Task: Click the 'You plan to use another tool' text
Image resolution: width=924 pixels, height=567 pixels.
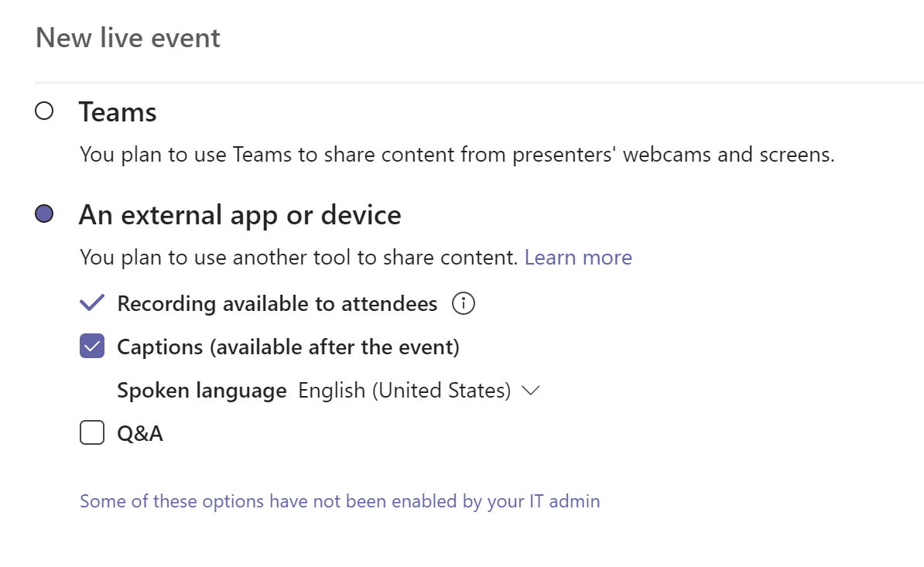Action: tap(299, 258)
